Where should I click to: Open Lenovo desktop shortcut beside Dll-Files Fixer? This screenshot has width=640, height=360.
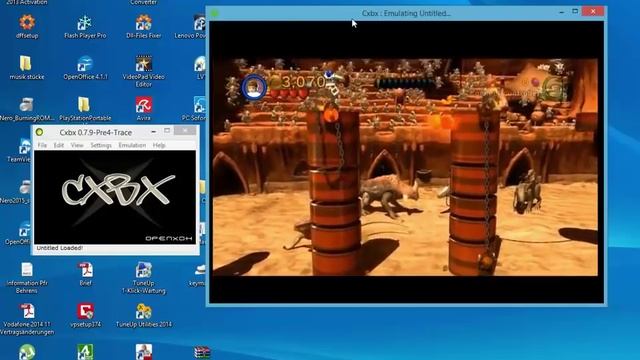pos(195,26)
